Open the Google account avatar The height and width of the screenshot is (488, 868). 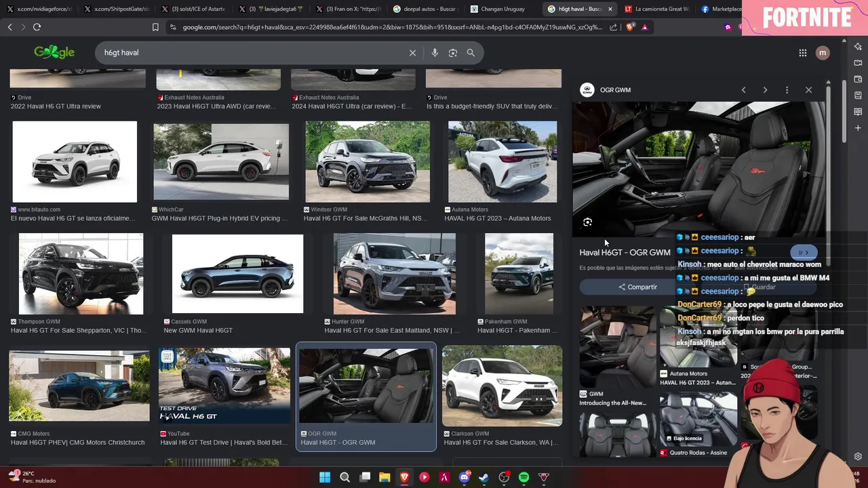[x=823, y=53]
